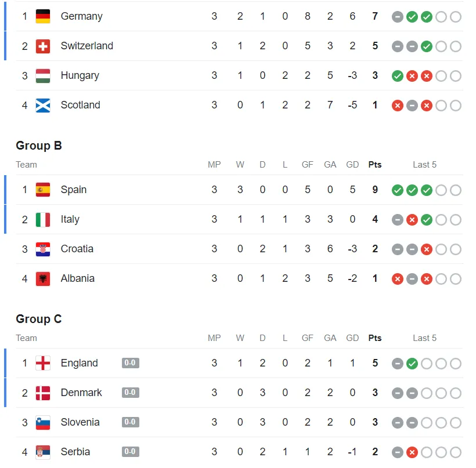Click the Switzerland flag icon

(x=43, y=46)
